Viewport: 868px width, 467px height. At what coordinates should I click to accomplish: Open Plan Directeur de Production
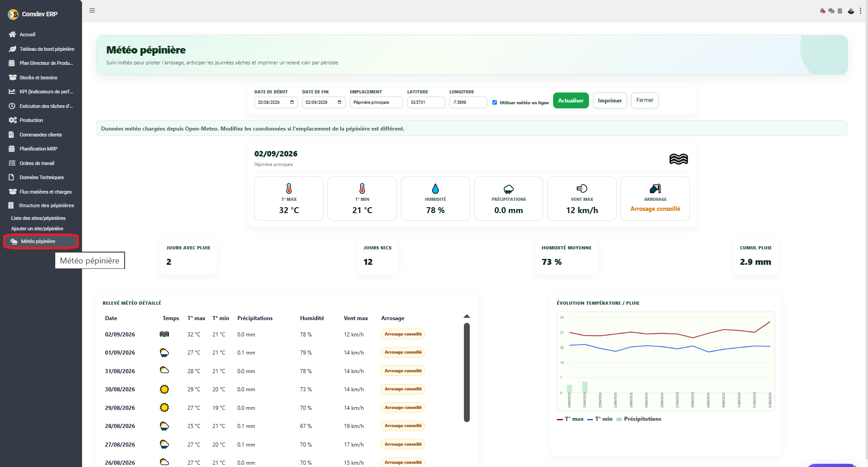[x=41, y=63]
